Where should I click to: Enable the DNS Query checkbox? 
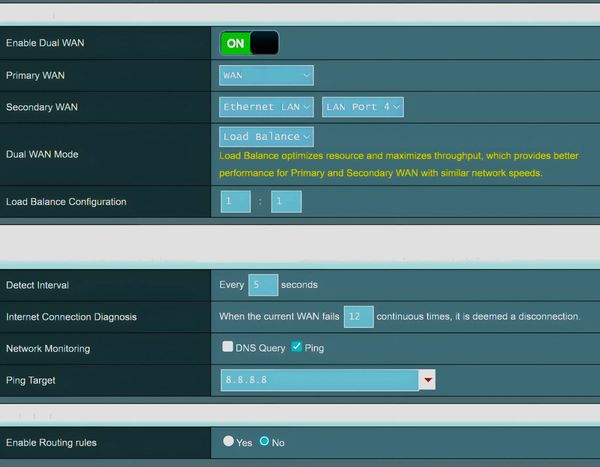point(228,347)
